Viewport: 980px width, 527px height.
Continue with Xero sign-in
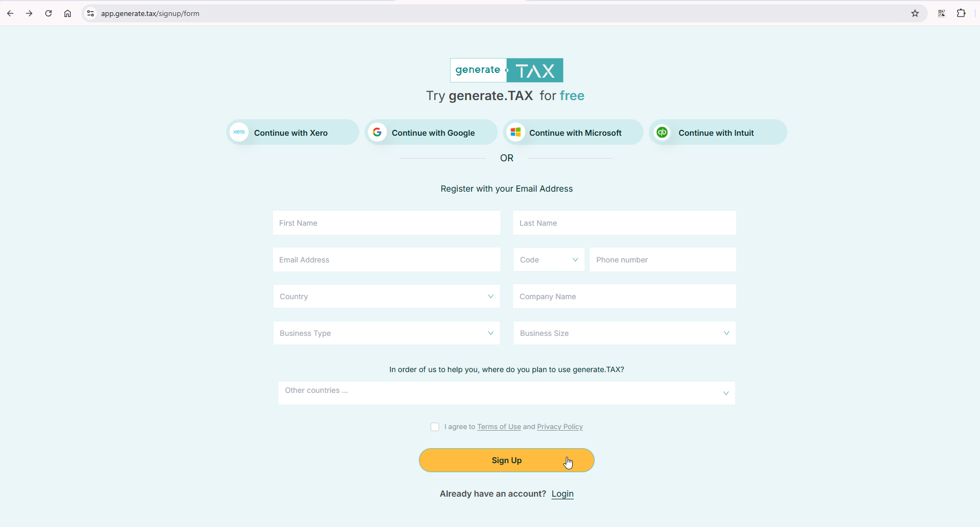292,133
